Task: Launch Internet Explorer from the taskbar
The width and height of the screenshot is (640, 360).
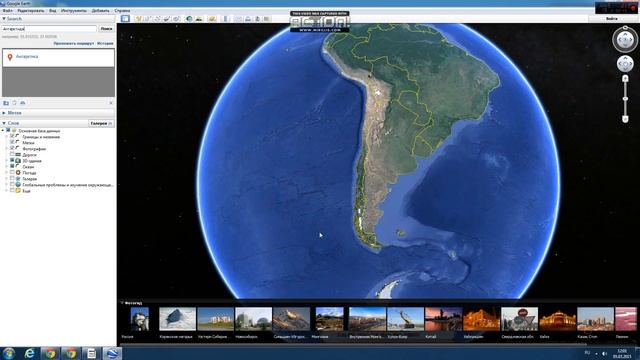Action: click(x=29, y=353)
